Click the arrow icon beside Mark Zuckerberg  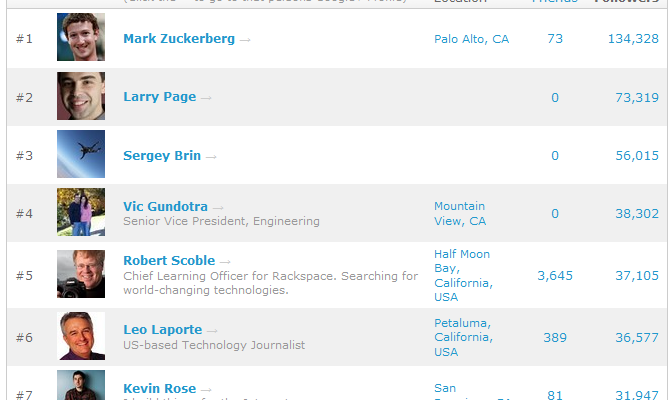(x=245, y=39)
